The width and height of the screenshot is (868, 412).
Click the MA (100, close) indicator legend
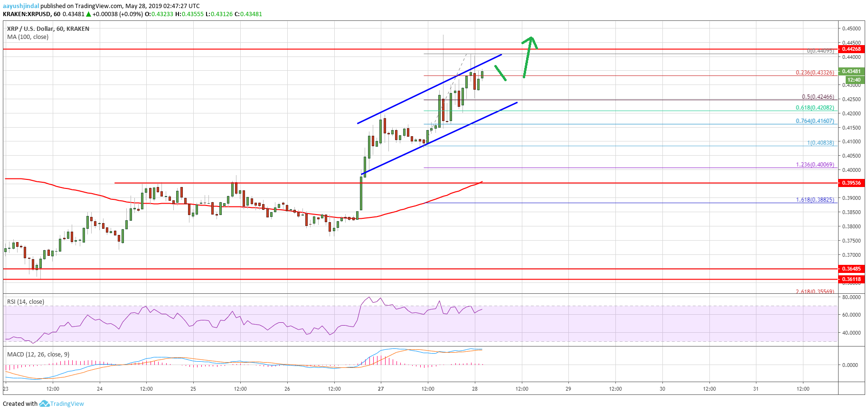click(x=28, y=37)
